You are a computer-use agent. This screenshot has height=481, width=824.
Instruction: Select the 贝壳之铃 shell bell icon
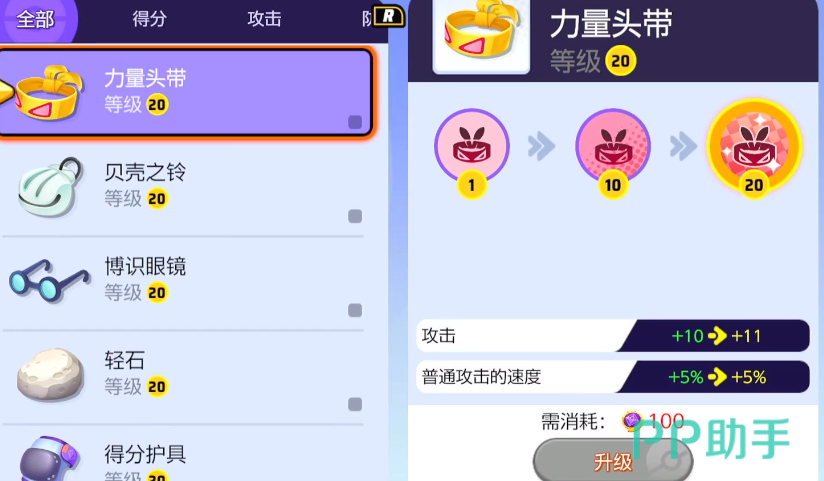coord(50,187)
